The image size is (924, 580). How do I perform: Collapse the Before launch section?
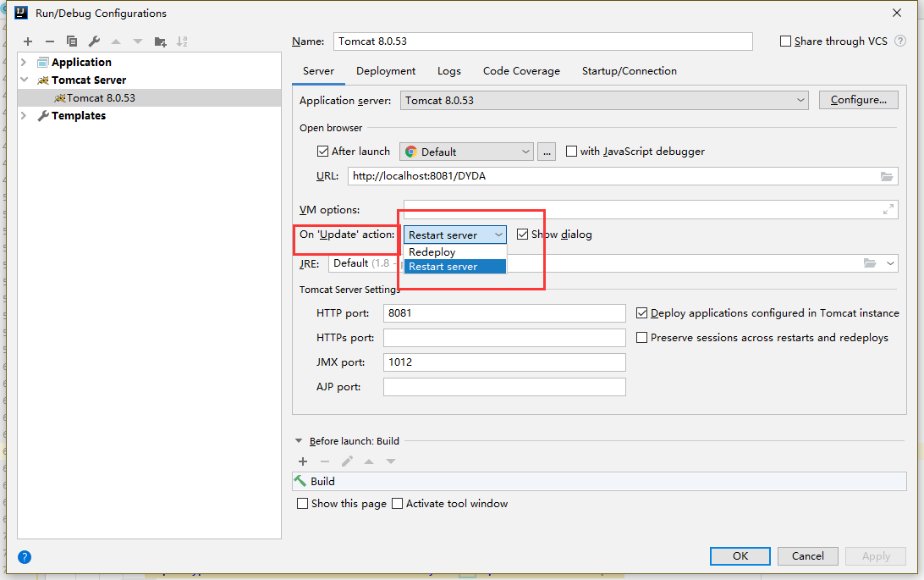[x=299, y=441]
